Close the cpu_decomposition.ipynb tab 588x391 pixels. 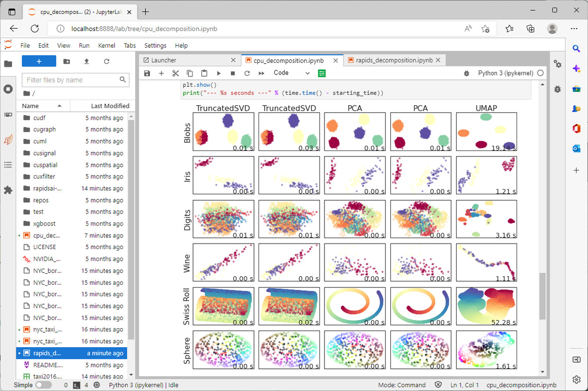(x=335, y=60)
